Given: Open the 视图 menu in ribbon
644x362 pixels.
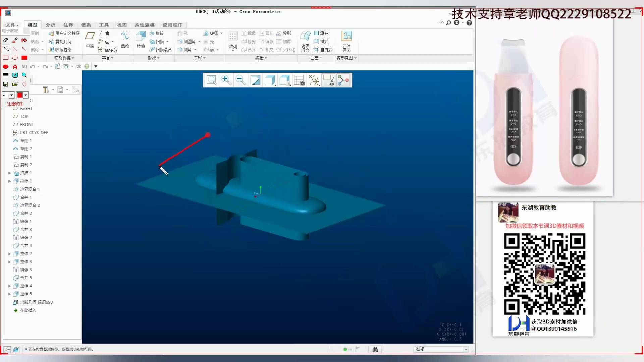Looking at the screenshot, I should pos(122,24).
